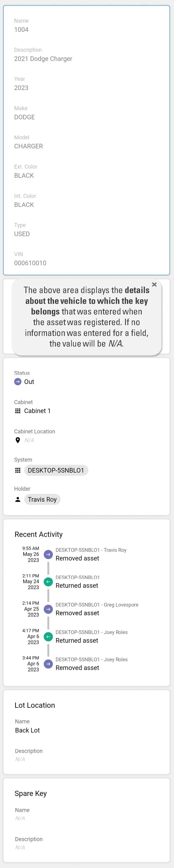Click the Back Lot location name
The width and height of the screenshot is (174, 868).
(27, 730)
